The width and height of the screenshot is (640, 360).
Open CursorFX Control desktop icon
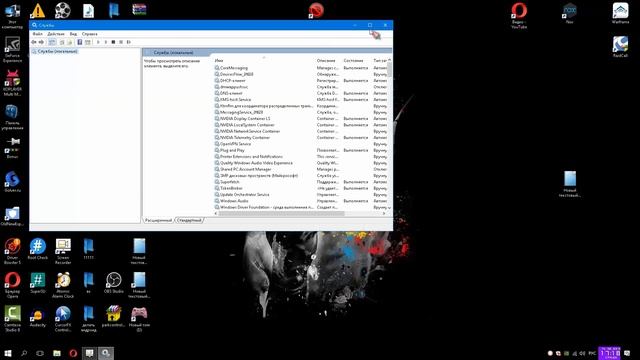[x=63, y=319]
